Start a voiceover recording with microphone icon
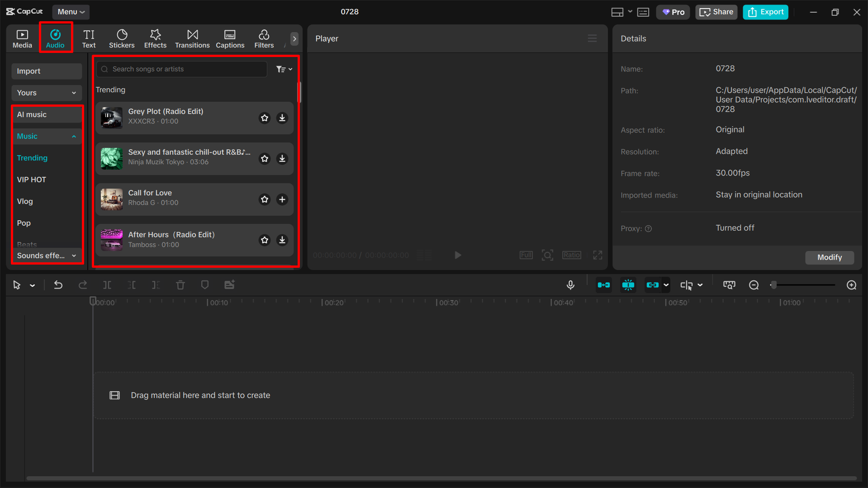Screen dimensions: 868x488 pyautogui.click(x=570, y=285)
